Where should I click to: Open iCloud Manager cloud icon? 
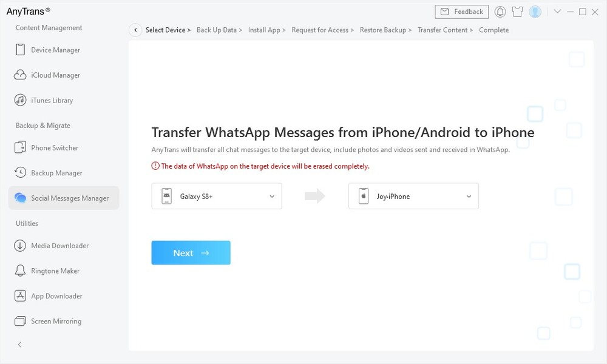(x=20, y=75)
